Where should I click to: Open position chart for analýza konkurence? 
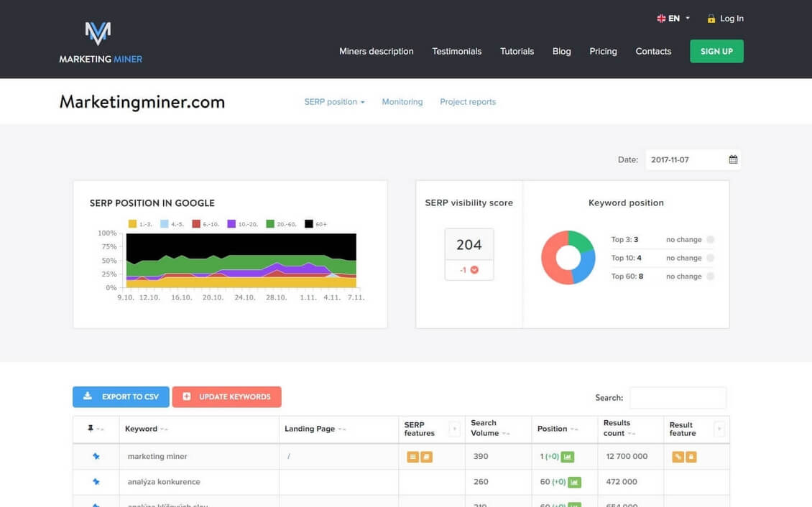click(x=574, y=482)
